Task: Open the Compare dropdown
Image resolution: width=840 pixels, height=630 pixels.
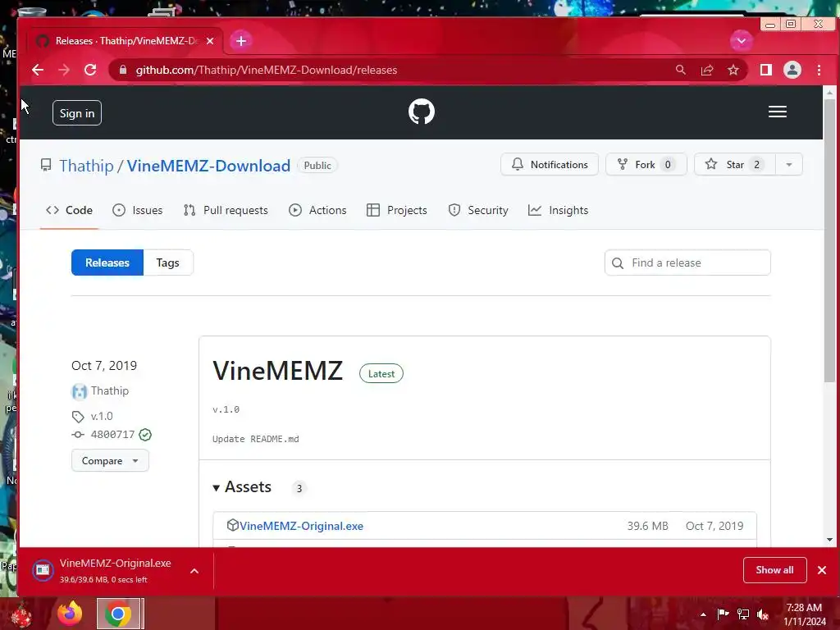Action: click(110, 461)
